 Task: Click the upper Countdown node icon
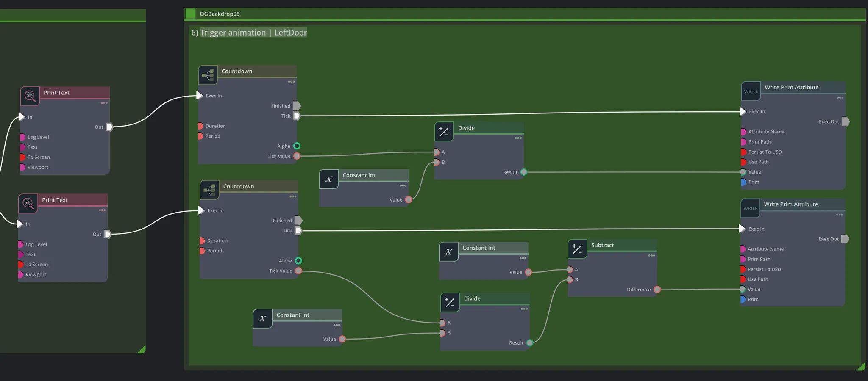(208, 75)
